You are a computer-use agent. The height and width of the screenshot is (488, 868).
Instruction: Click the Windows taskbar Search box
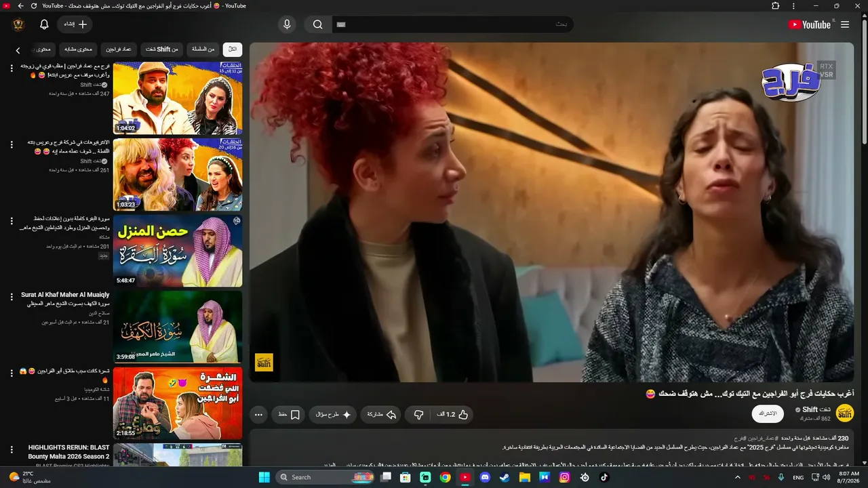pyautogui.click(x=326, y=477)
